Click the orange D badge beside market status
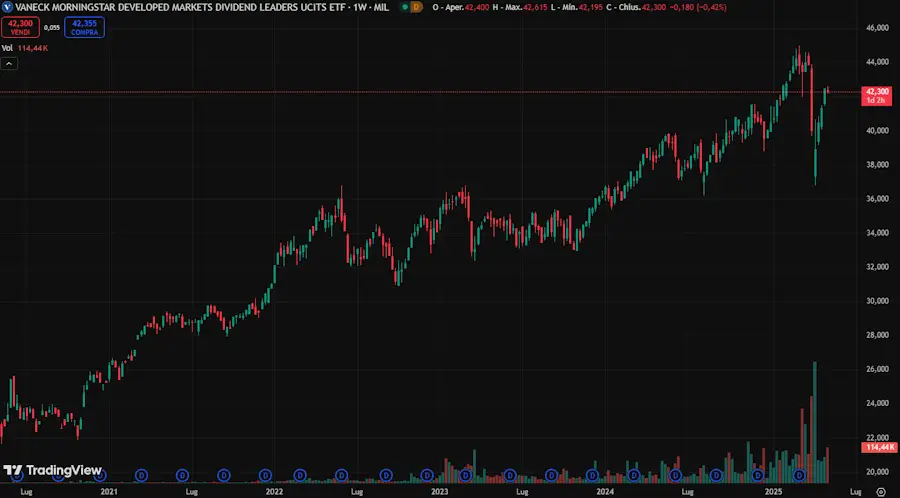 click(x=417, y=7)
